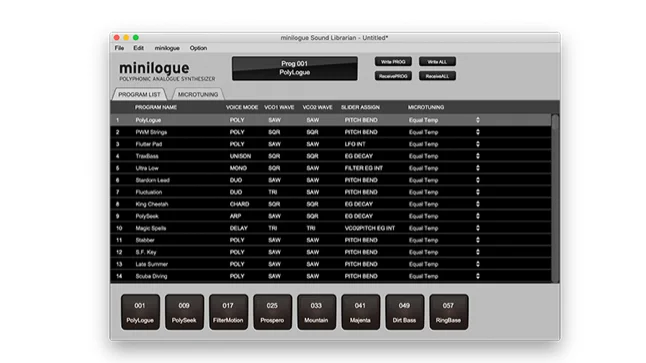Open microtuning dropdown for Magic Spells row
This screenshot has height=363, width=646.
point(478,227)
